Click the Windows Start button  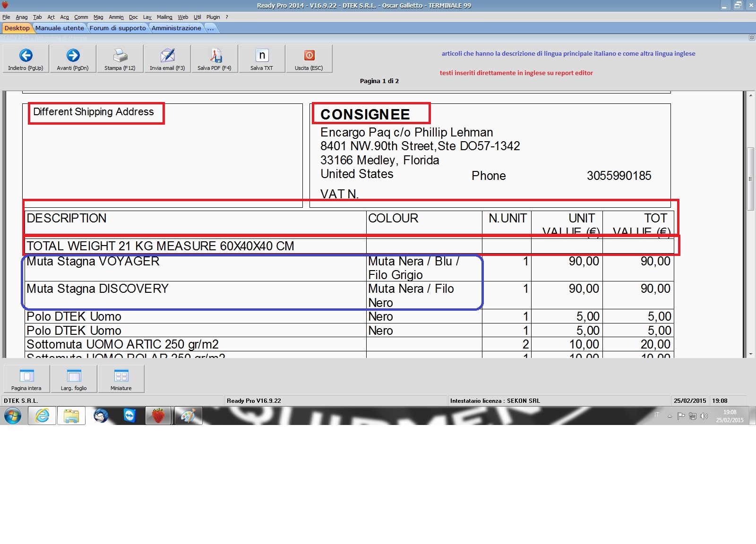pyautogui.click(x=13, y=416)
